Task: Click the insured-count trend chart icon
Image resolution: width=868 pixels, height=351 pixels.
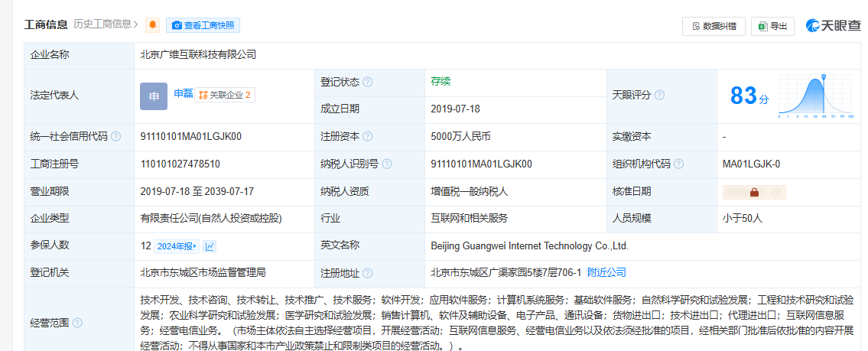Action: [x=210, y=246]
